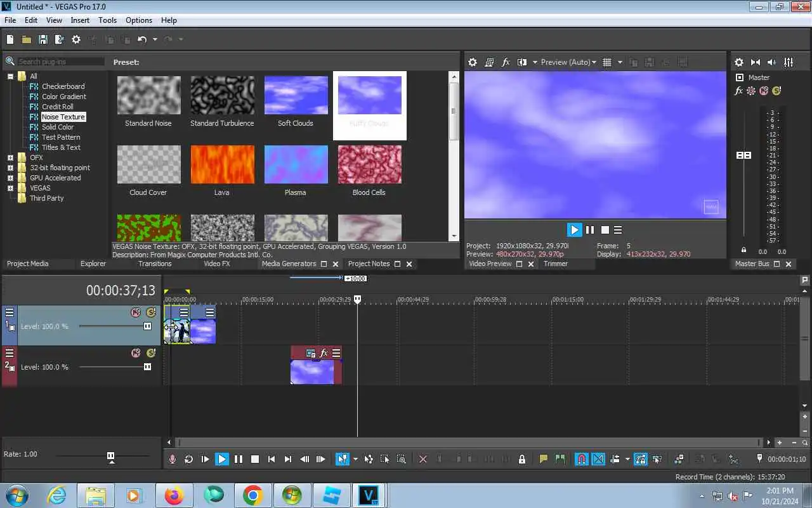The height and width of the screenshot is (508, 812).
Task: Adjust the Rate slider handle
Action: click(x=111, y=456)
